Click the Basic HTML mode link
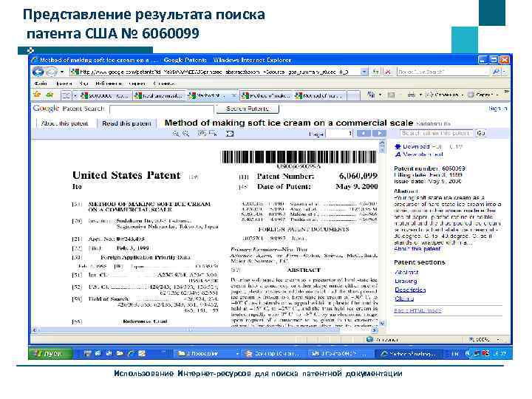The height and width of the screenshot is (399, 532). tap(417, 310)
